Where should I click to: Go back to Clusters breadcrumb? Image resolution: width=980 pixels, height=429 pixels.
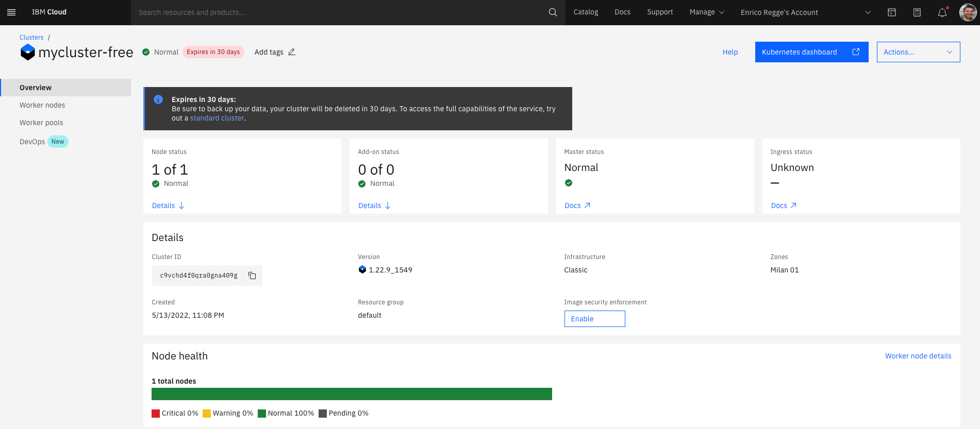[x=31, y=38]
